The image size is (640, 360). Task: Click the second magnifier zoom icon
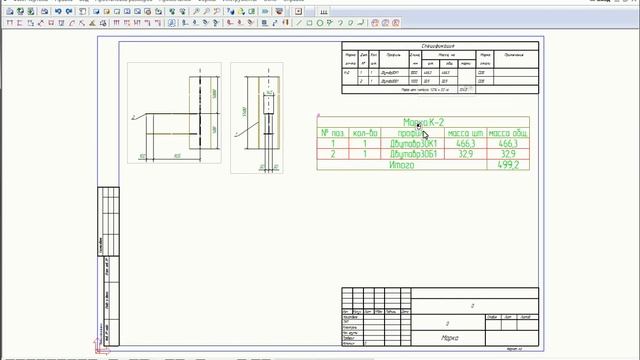click(x=206, y=11)
